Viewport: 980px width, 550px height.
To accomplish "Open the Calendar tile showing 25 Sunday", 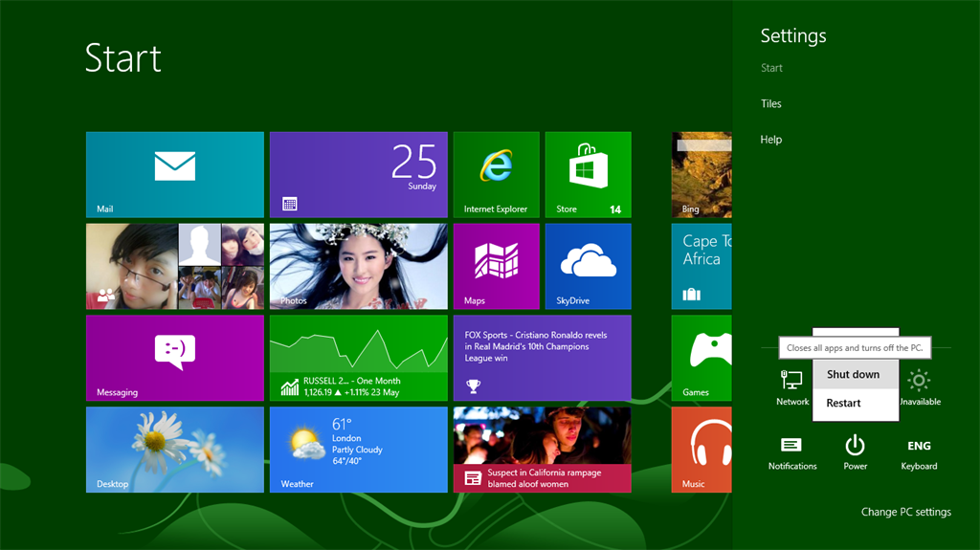I will (358, 174).
